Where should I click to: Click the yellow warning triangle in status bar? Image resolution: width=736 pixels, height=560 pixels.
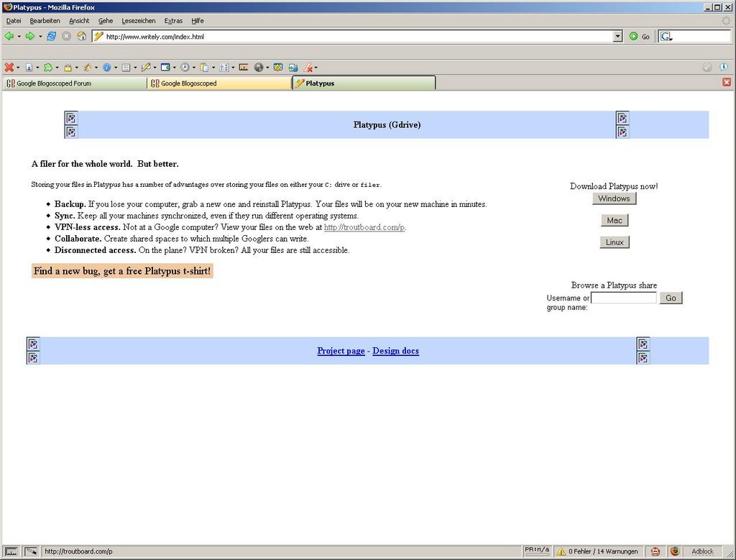tap(561, 551)
